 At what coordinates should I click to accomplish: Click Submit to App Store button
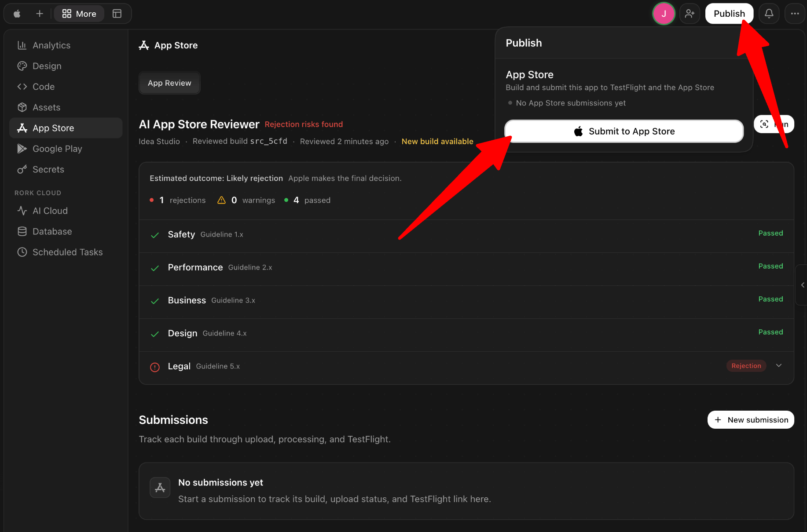(x=624, y=131)
